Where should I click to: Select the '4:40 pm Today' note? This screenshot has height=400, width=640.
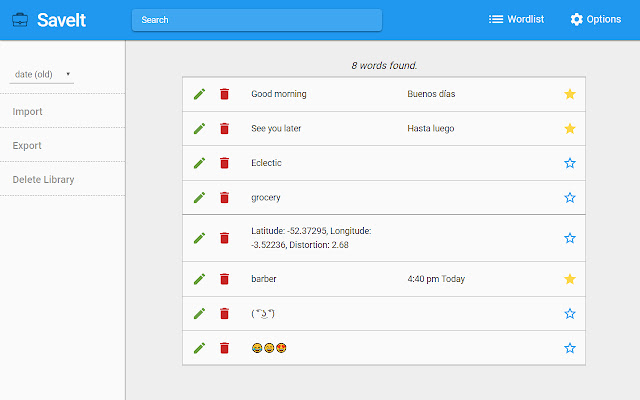coord(436,279)
